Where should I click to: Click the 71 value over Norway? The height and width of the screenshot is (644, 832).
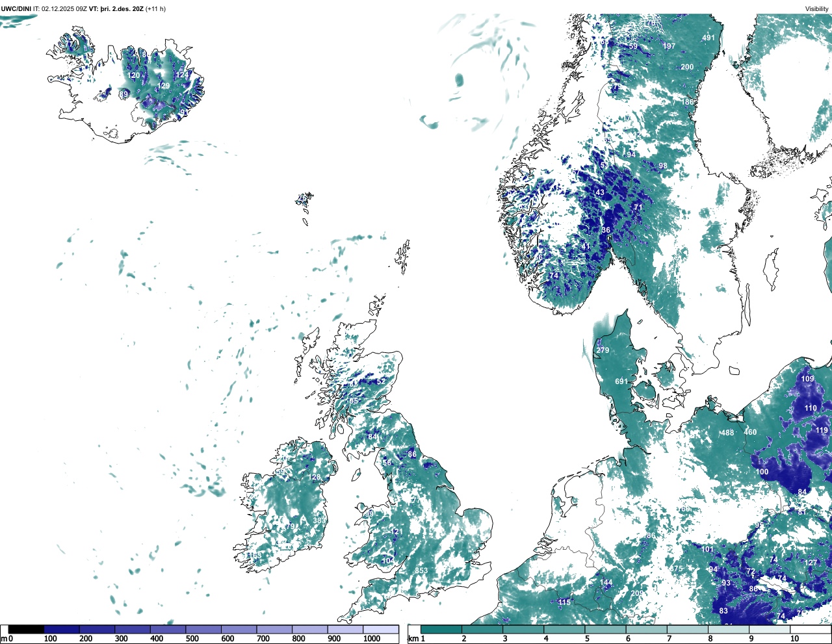(x=638, y=207)
